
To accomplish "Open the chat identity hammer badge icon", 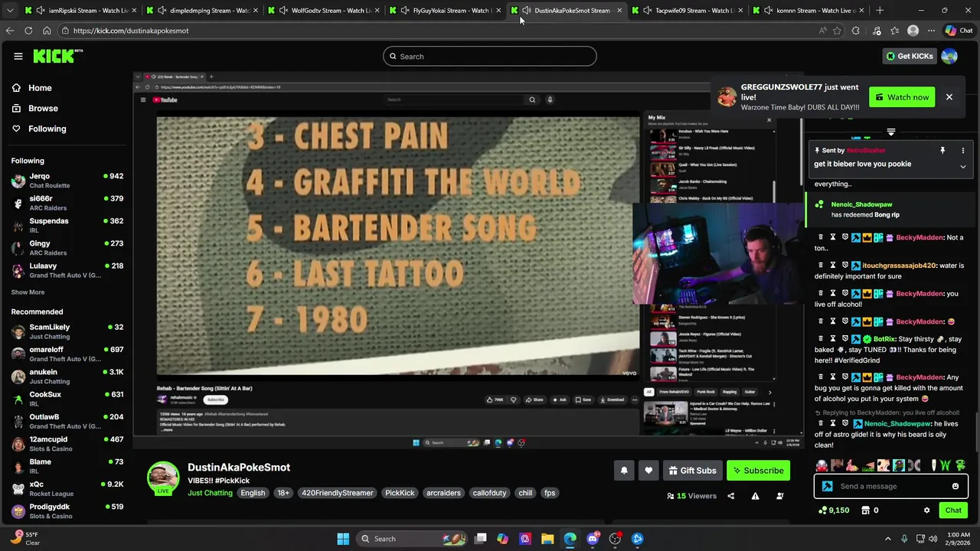I will point(827,486).
